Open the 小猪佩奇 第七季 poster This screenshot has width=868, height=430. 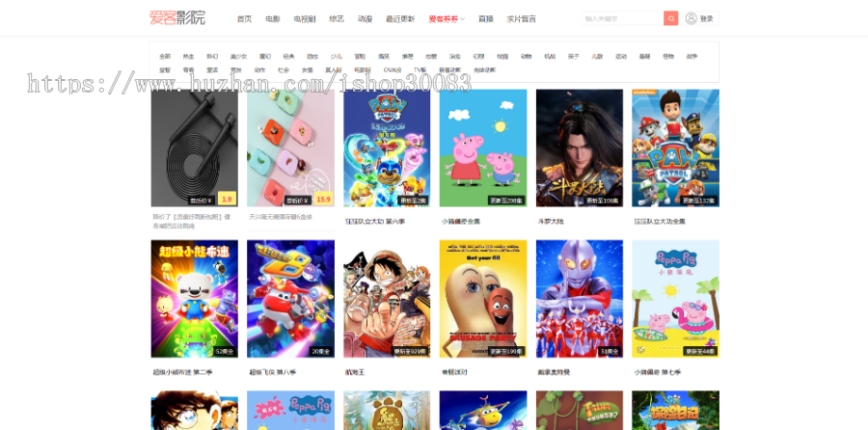tap(675, 299)
